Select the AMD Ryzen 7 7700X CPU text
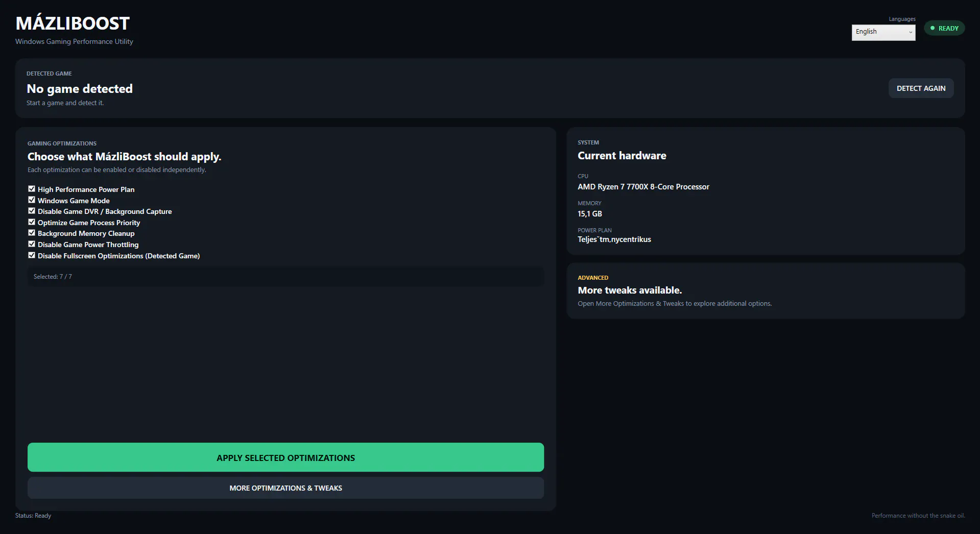980x534 pixels. [x=643, y=187]
